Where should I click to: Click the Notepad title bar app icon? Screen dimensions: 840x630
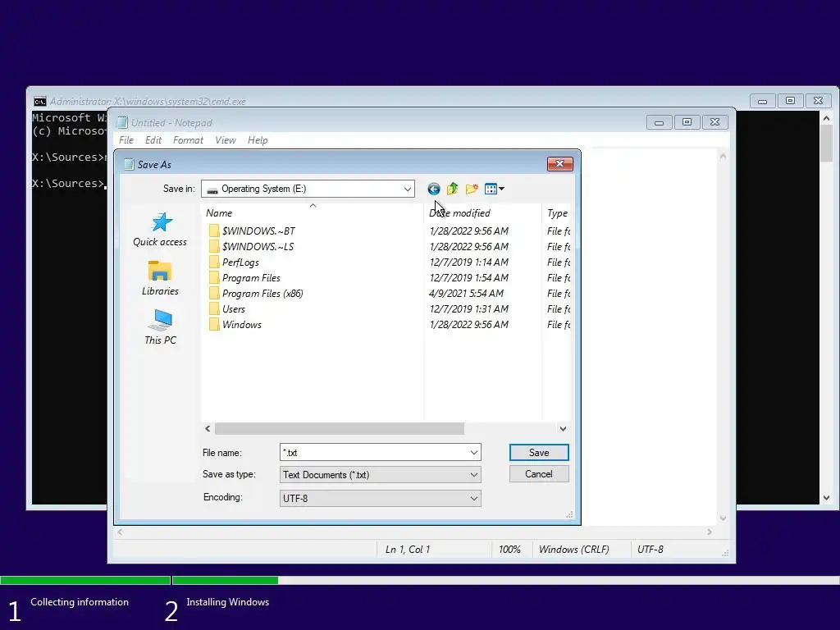click(122, 123)
